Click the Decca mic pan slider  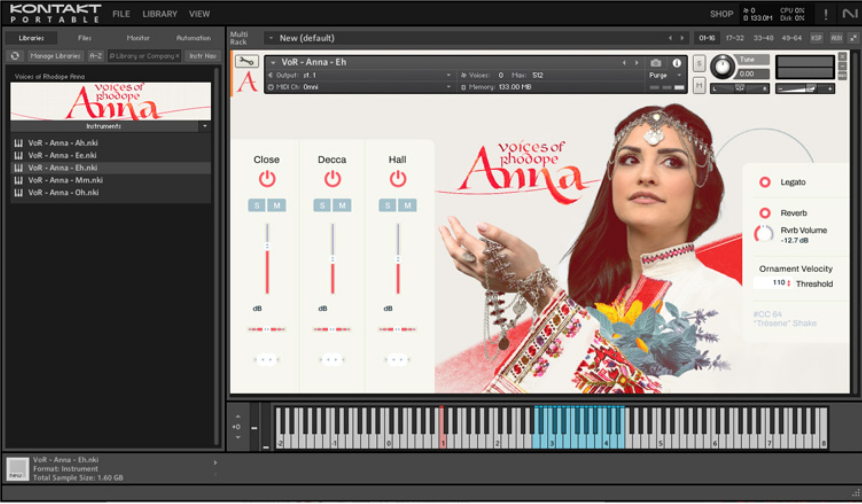[332, 329]
